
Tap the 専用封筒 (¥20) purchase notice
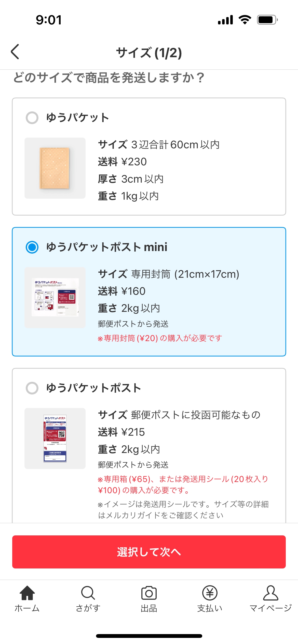pos(160,338)
